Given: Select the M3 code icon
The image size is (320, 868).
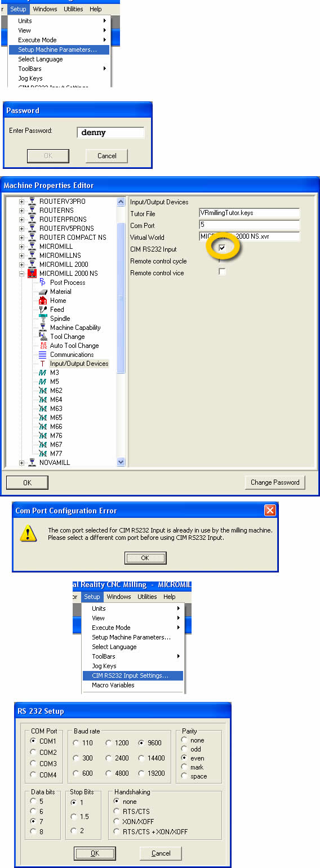Looking at the screenshot, I should [43, 373].
